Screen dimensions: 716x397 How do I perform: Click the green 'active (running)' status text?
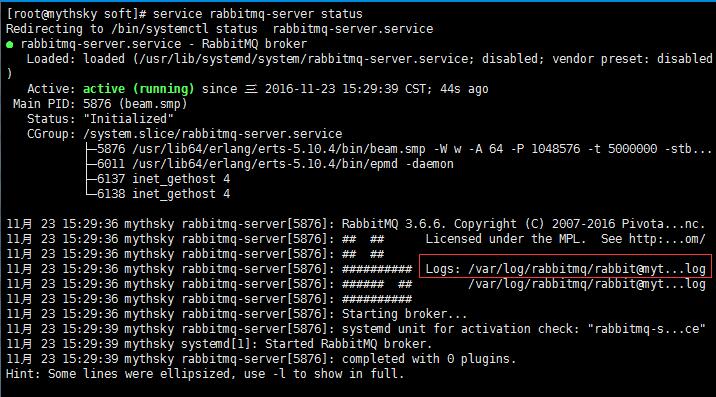coord(138,89)
